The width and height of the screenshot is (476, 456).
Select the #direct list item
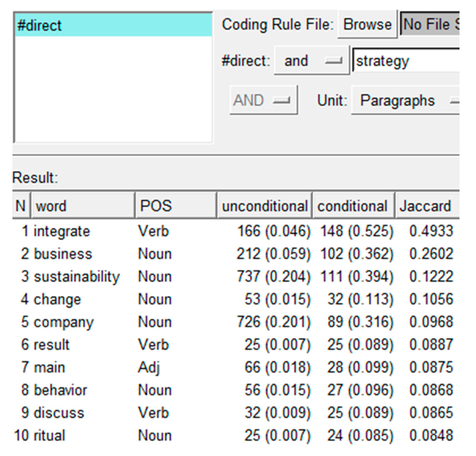click(113, 25)
